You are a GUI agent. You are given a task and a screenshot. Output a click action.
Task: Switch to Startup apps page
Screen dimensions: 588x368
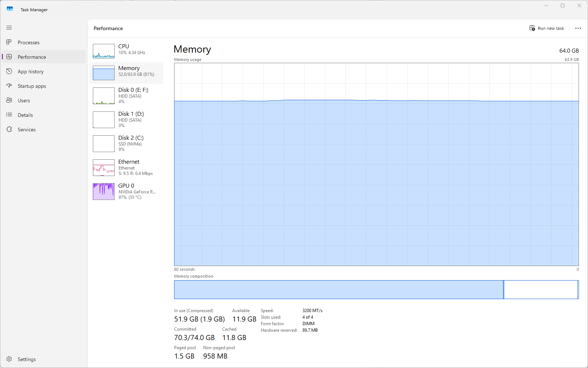coord(32,86)
